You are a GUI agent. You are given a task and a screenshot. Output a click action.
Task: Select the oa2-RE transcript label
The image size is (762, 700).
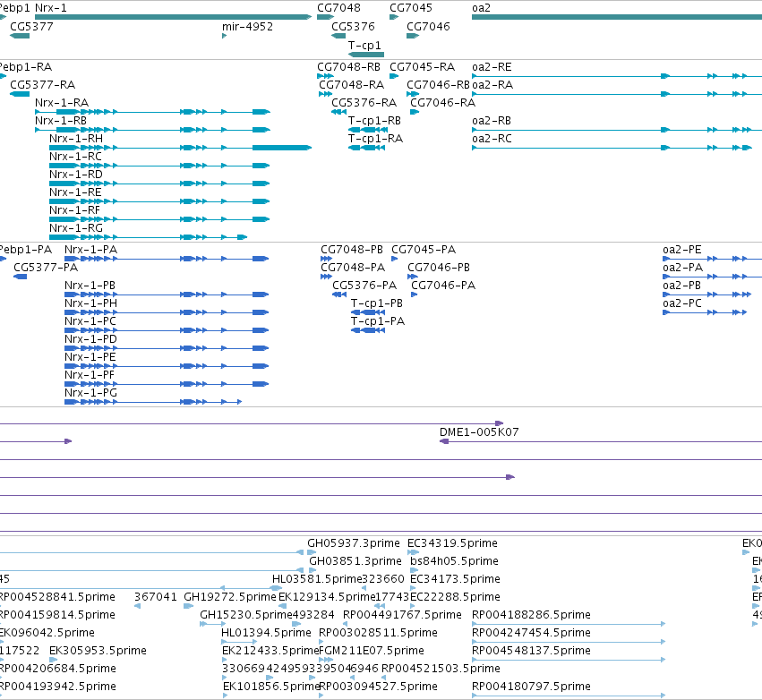tap(492, 67)
